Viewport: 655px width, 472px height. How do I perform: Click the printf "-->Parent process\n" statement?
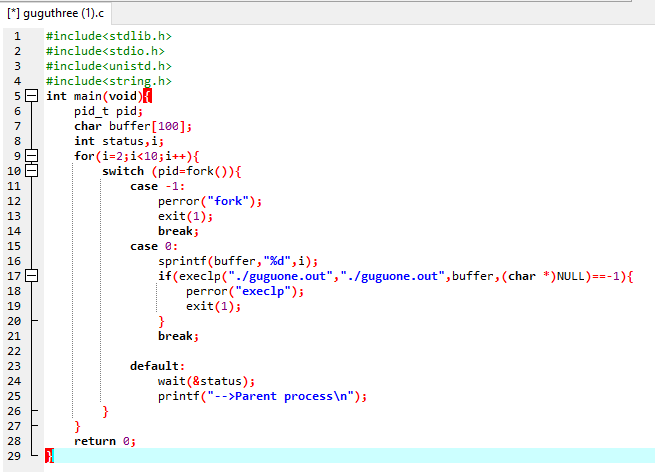(262, 396)
